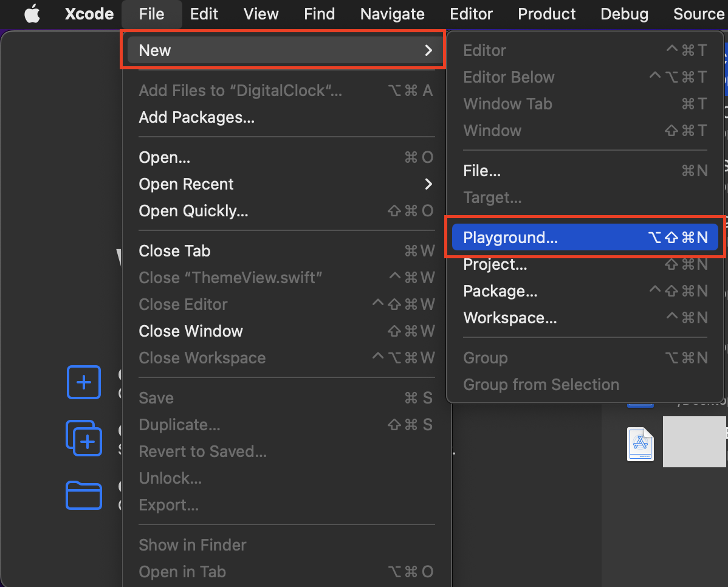This screenshot has width=728, height=587.
Task: Click the open folder icon
Action: 84,495
